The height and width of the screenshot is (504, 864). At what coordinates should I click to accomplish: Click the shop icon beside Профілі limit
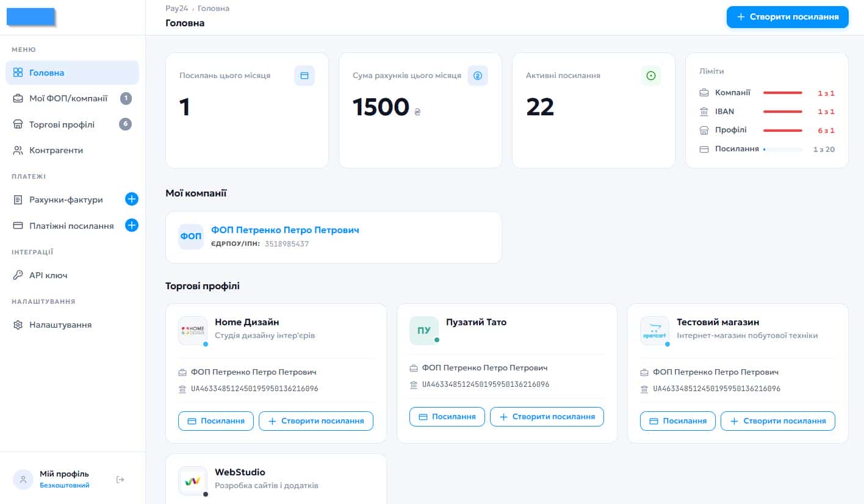[704, 130]
